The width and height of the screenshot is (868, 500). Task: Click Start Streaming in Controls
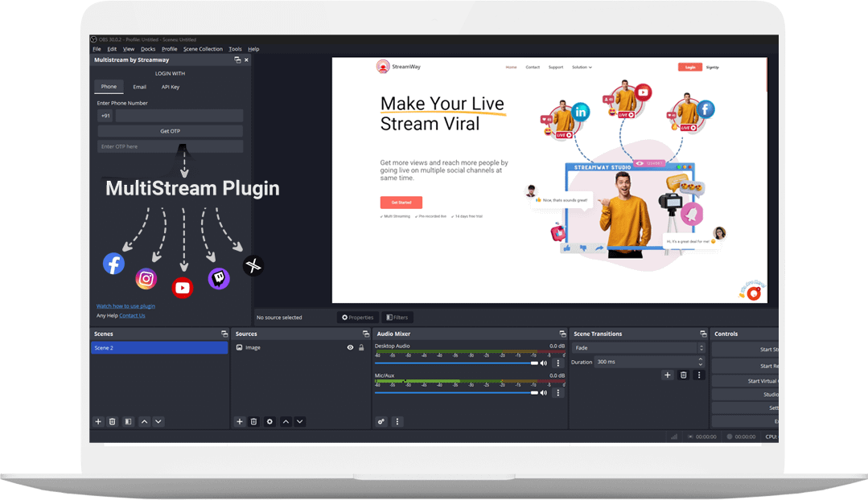pos(745,350)
